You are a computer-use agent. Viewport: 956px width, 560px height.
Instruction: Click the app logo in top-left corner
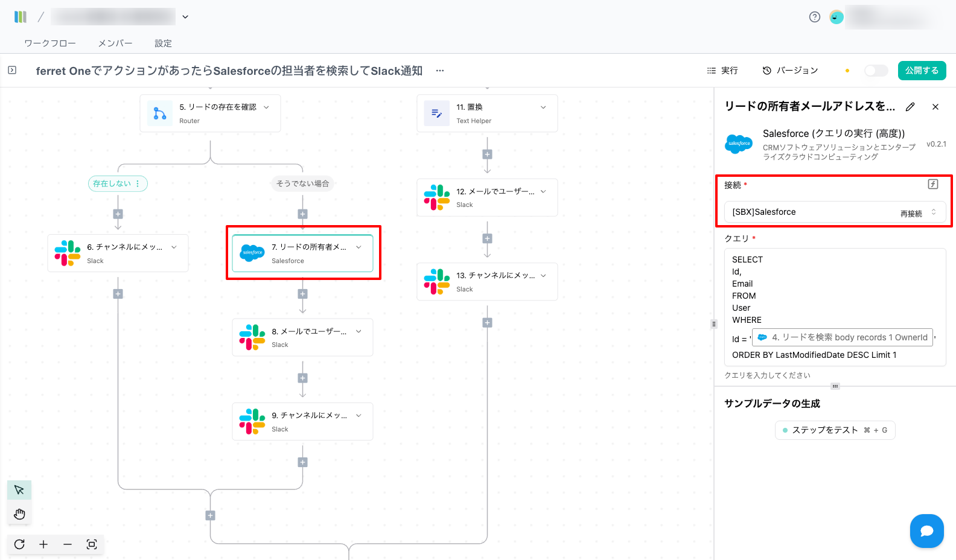pyautogui.click(x=21, y=17)
